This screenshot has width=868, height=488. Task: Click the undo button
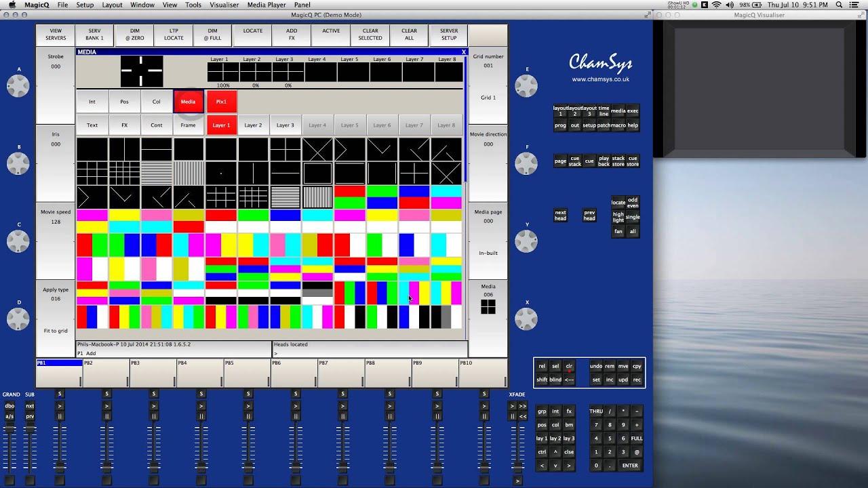(596, 366)
